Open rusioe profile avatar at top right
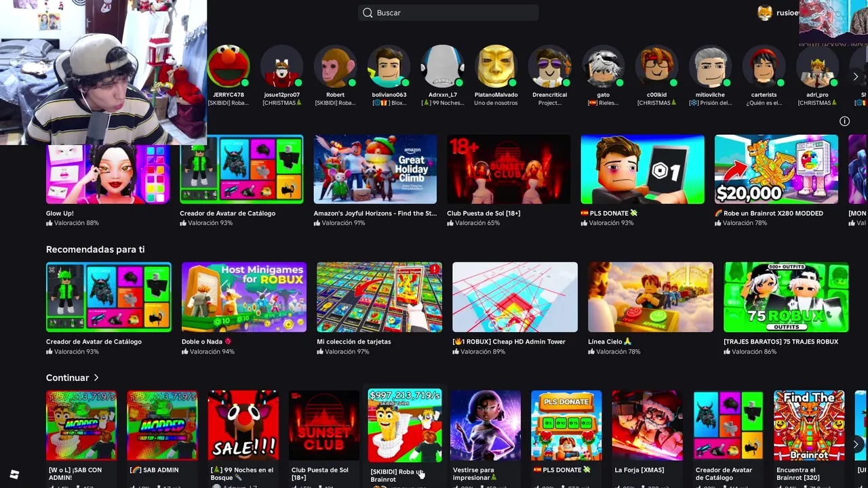Viewport: 868px width, 488px height. pos(765,13)
